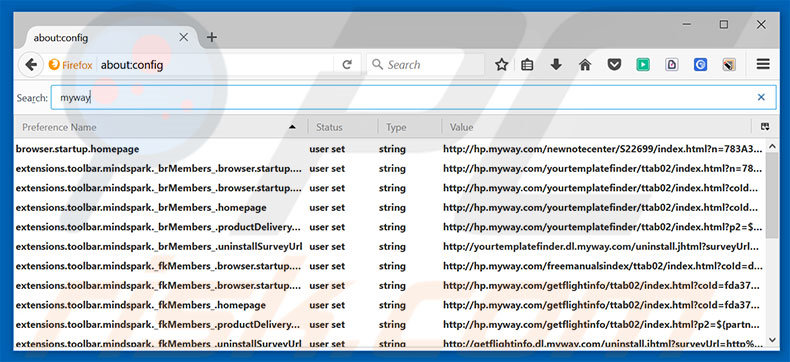Click the blue circular extension icon
The width and height of the screenshot is (790, 362).
(700, 64)
